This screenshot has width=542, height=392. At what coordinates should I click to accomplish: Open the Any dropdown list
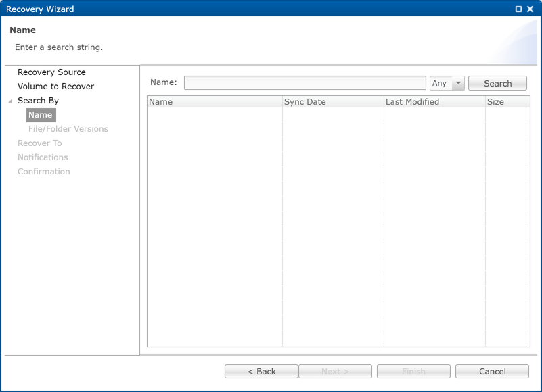458,83
